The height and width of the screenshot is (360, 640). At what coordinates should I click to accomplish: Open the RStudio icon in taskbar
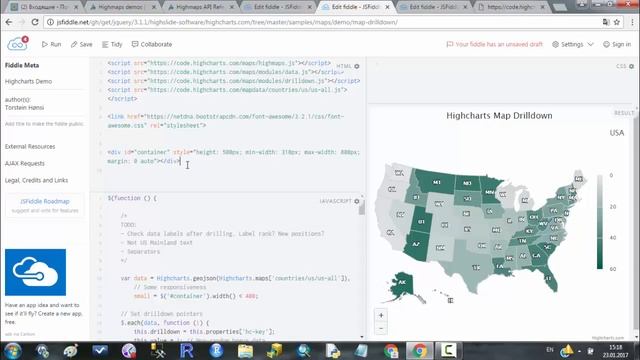point(216,351)
